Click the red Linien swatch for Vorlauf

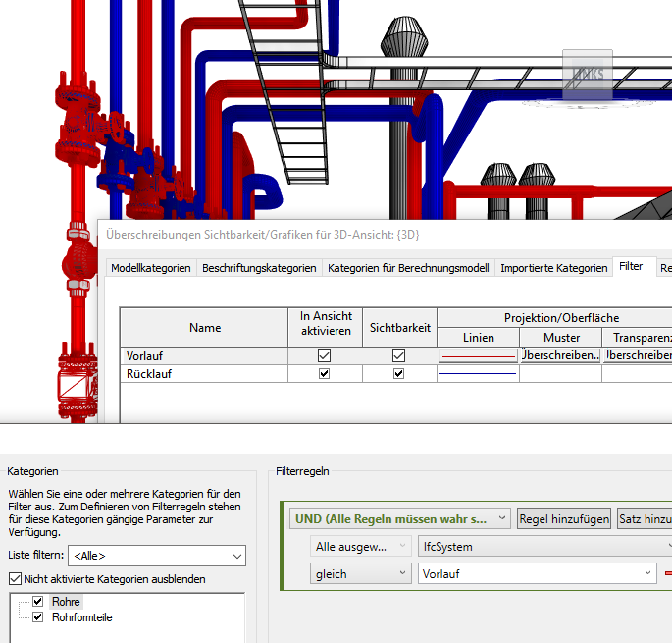477,355
